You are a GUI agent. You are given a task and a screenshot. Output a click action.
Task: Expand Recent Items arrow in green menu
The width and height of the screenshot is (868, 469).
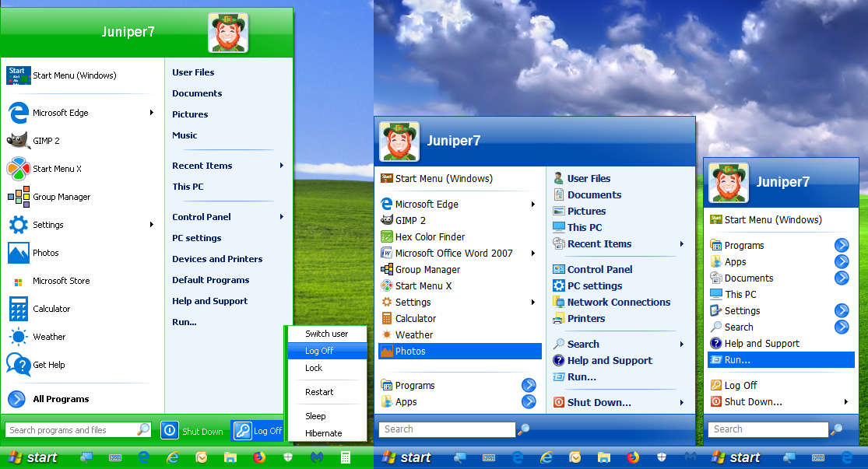tap(281, 166)
